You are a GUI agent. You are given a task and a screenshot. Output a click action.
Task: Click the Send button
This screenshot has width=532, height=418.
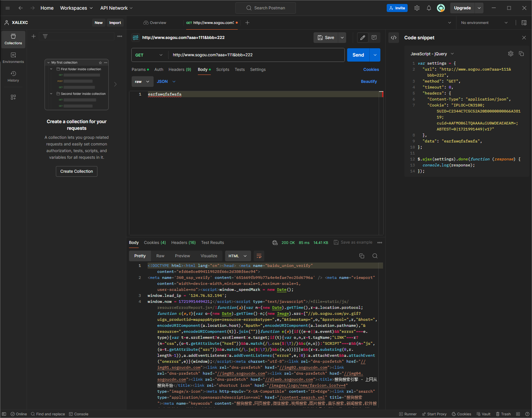click(x=358, y=55)
